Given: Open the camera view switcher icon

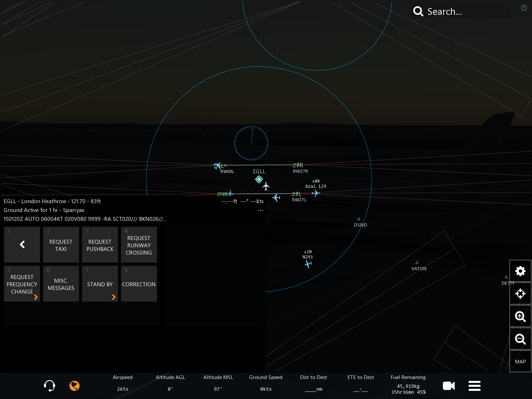Looking at the screenshot, I should 449,386.
